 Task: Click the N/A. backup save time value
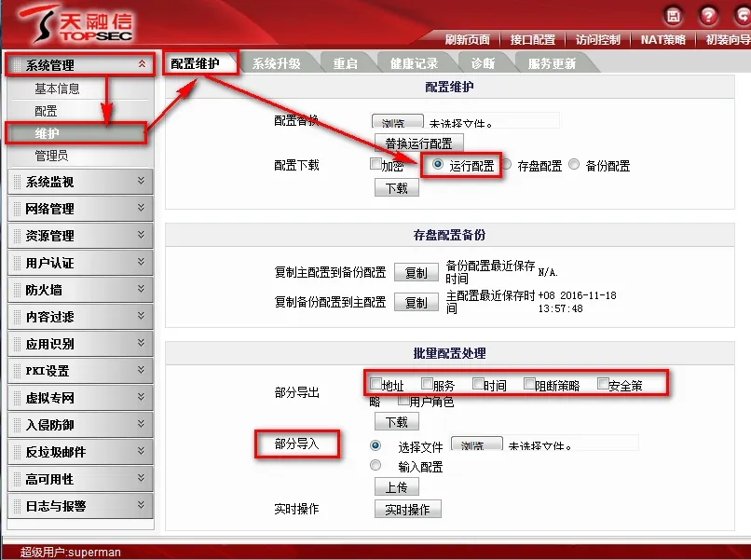548,272
